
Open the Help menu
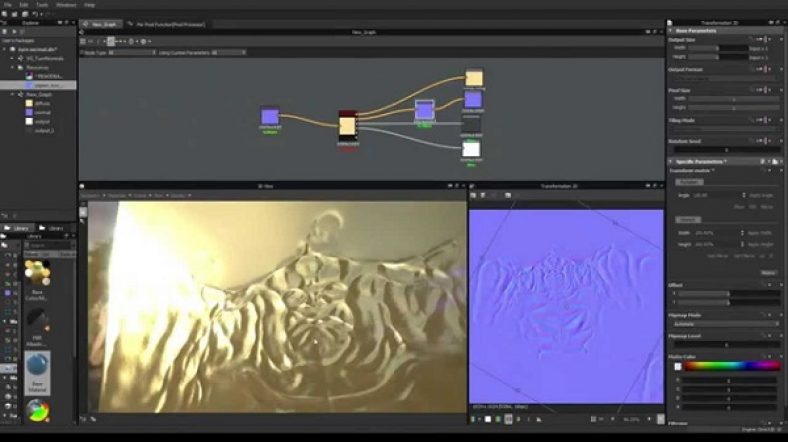(x=89, y=5)
